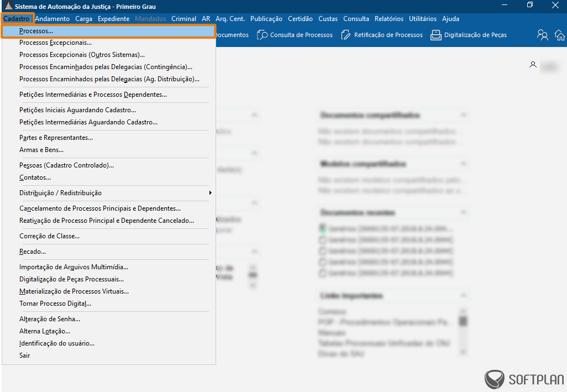Click the Consulta de Processos magnifier icon
Image resolution: width=567 pixels, height=392 pixels.
pos(262,35)
